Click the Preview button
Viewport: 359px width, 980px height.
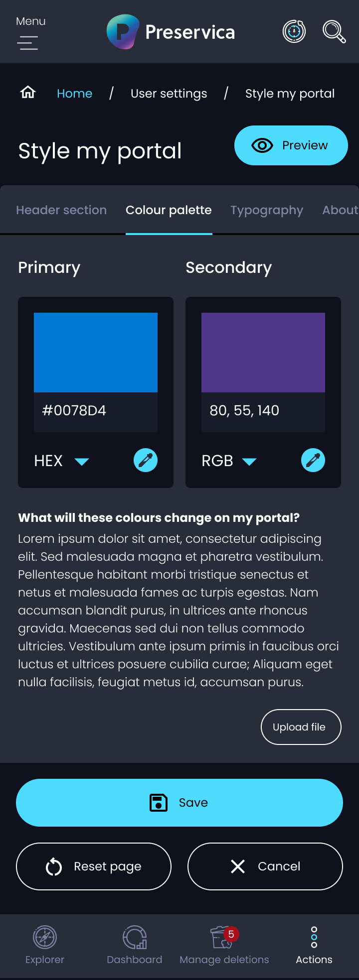click(291, 145)
